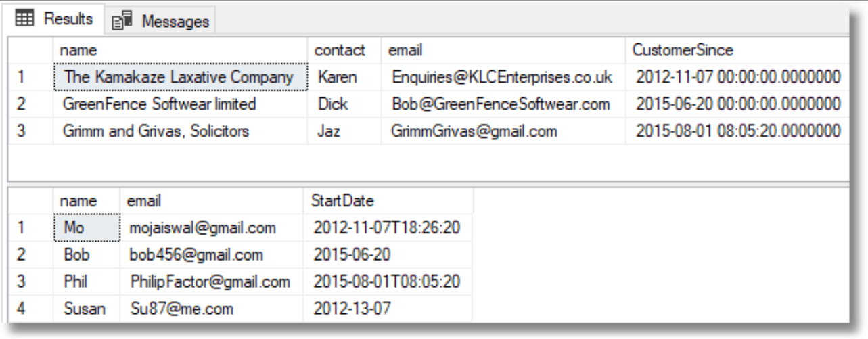This screenshot has width=868, height=339.
Task: Click the top grid's email column header
Action: [x=503, y=49]
